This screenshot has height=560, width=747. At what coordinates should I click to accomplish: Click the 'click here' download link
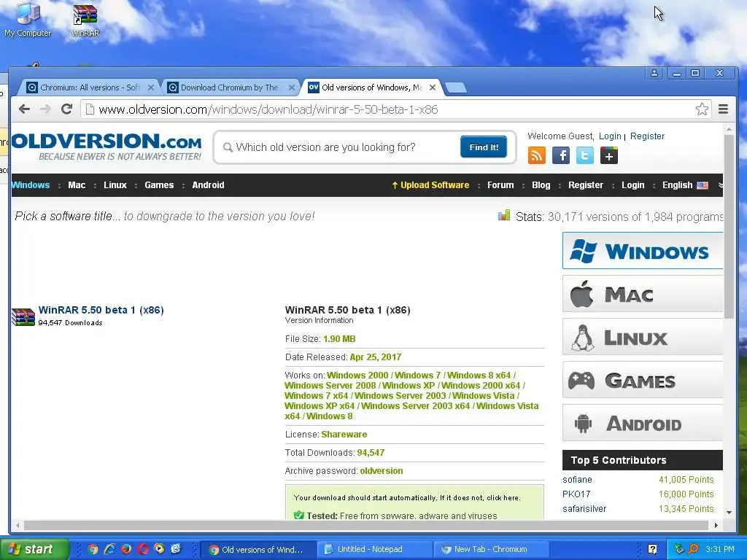point(503,497)
